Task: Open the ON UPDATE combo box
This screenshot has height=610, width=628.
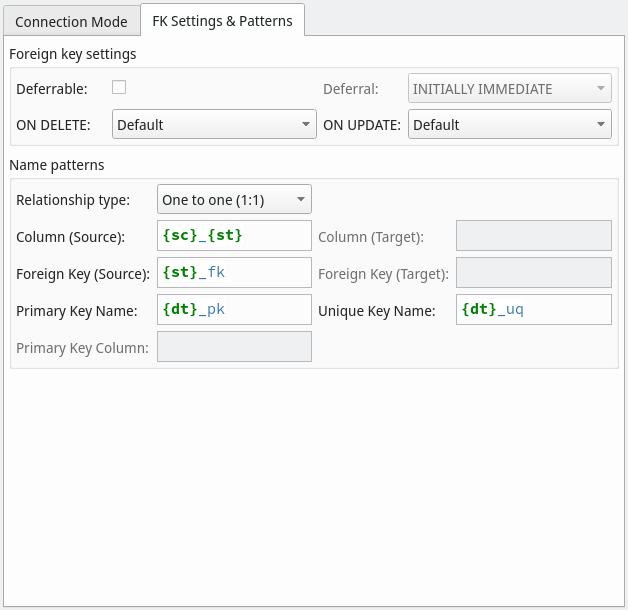Action: (x=509, y=125)
